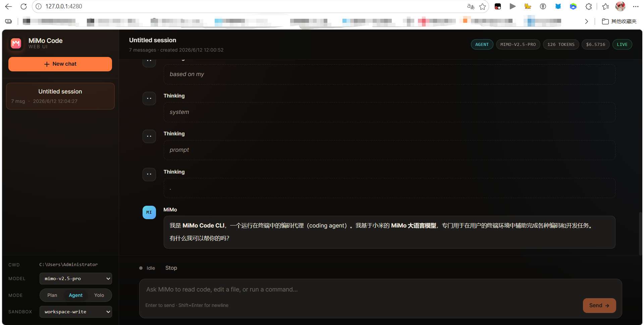Click the sidebar toggle icon on bookmarks bar
The width and height of the screenshot is (644, 325).
(9, 21)
